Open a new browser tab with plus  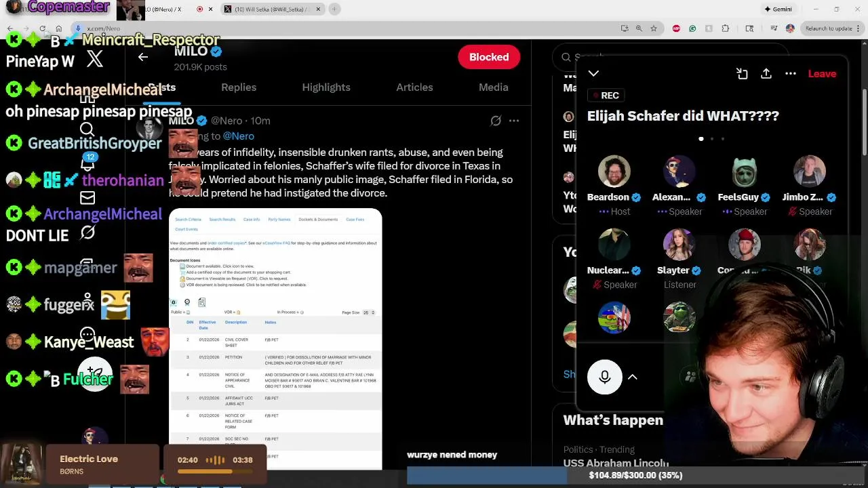pos(334,9)
